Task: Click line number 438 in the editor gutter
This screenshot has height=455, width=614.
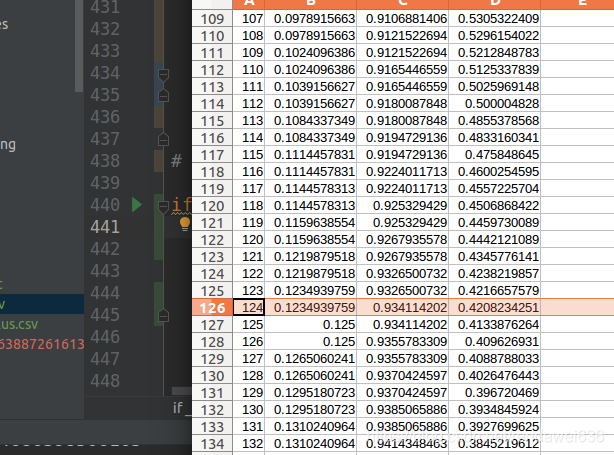Action: [105, 161]
